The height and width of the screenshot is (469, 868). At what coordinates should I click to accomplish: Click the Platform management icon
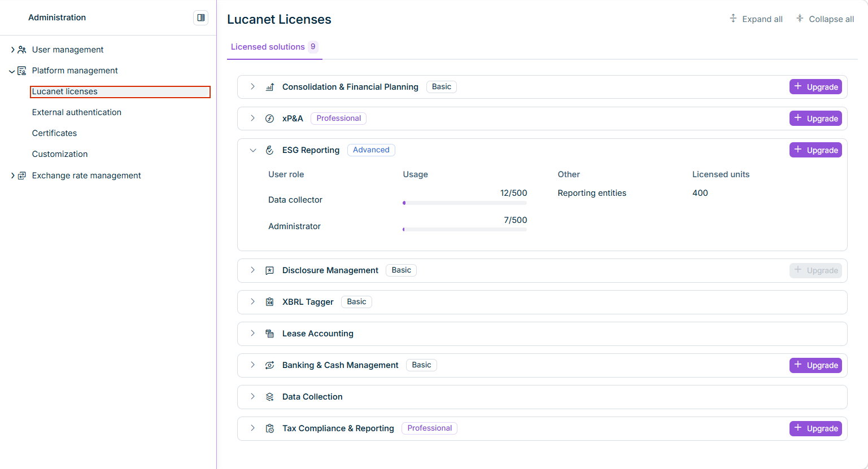click(22, 71)
